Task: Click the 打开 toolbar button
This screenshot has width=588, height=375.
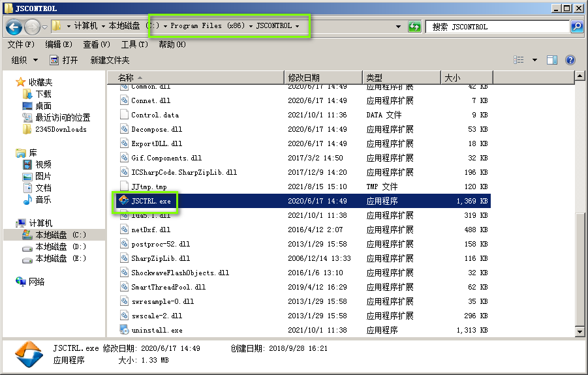Action: coord(64,60)
